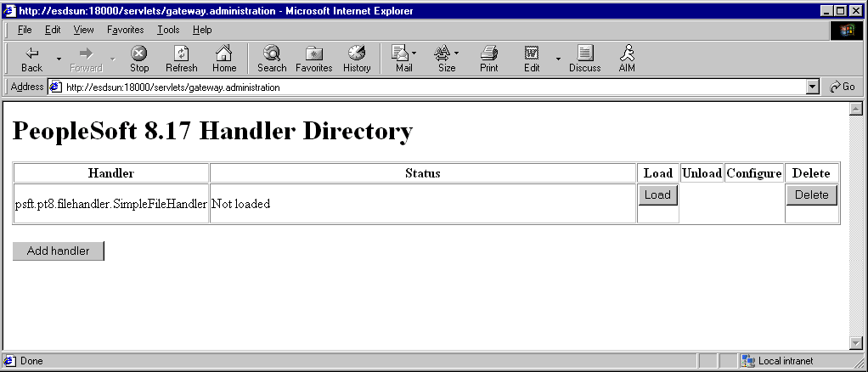868x372 pixels.
Task: Click the Unload column header
Action: coord(702,173)
